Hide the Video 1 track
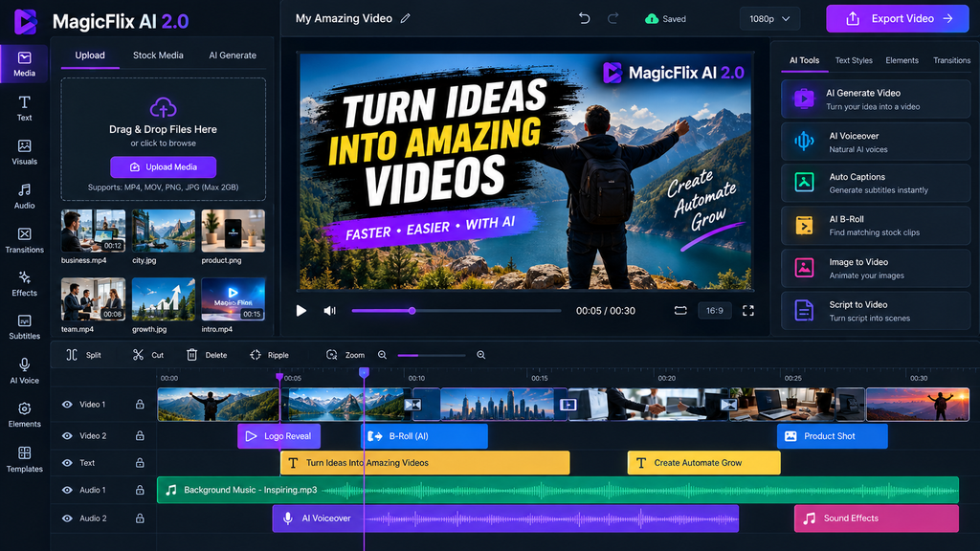This screenshot has width=980, height=551. coord(67,405)
